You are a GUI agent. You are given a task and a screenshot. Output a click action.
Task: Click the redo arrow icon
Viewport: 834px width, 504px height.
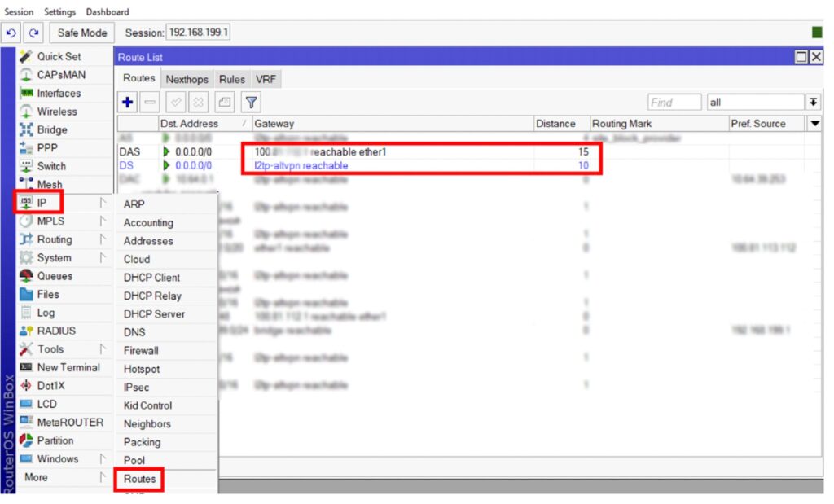33,33
